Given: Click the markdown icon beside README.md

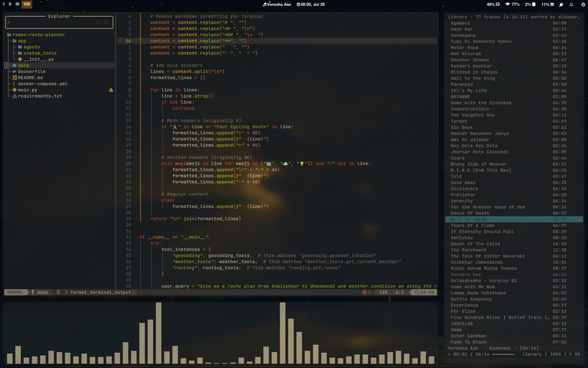Looking at the screenshot, I should pyautogui.click(x=15, y=78).
